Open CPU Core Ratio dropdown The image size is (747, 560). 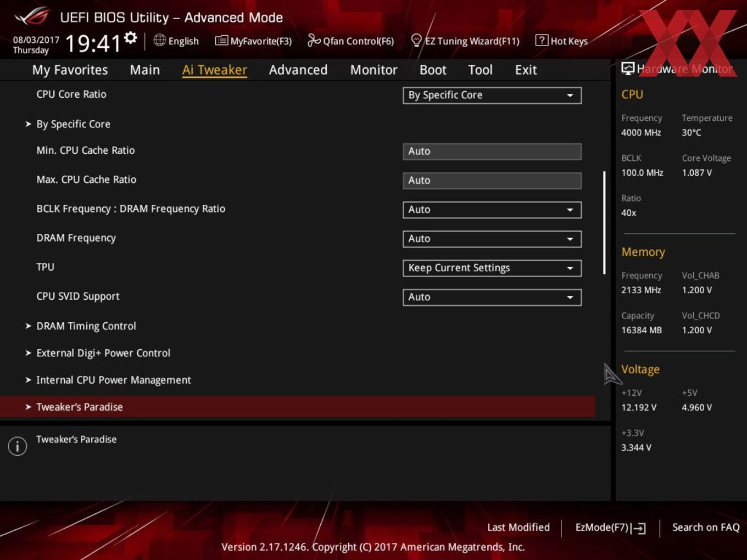click(x=492, y=96)
